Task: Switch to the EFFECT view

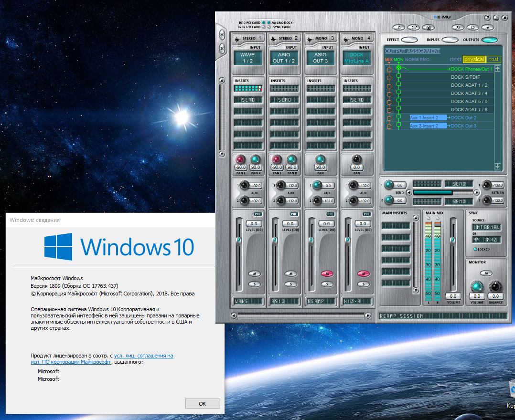Action: (409, 40)
